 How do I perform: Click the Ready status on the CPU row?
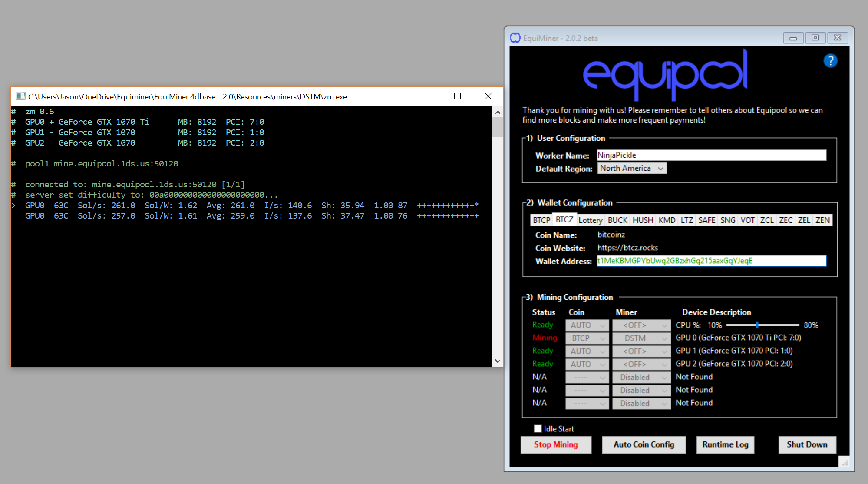click(x=543, y=325)
